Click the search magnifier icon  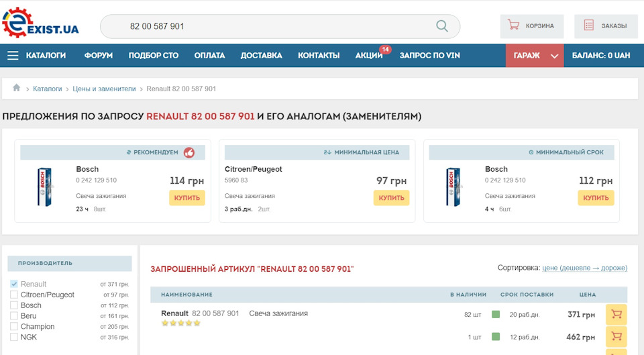tap(442, 26)
